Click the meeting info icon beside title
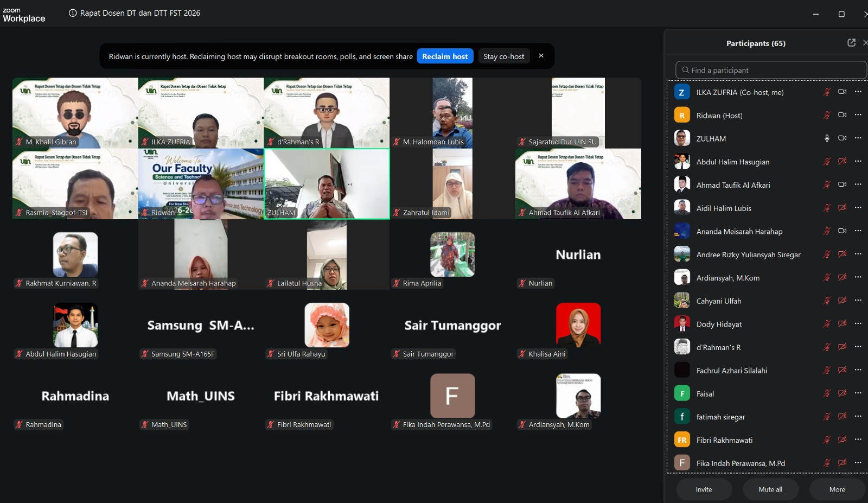 [x=73, y=13]
